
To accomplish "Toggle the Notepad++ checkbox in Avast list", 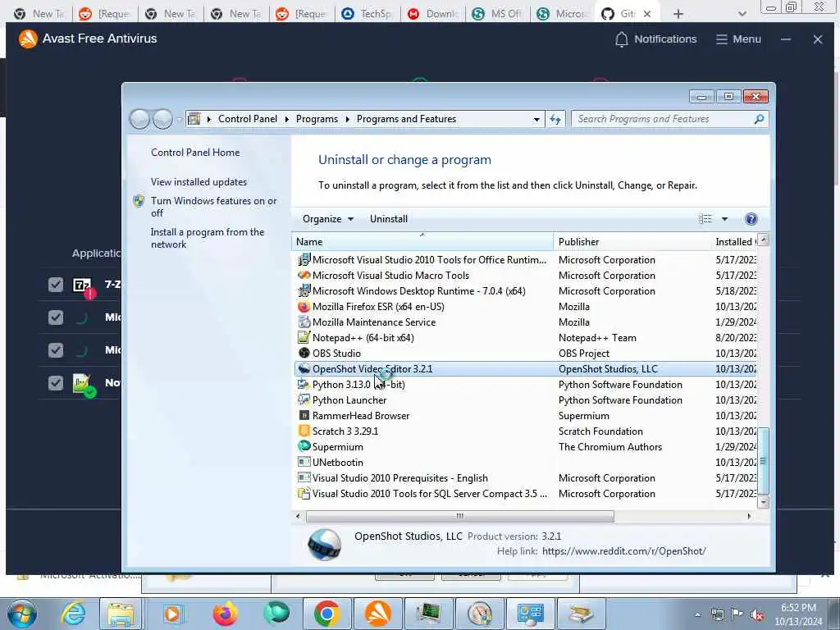I will (x=56, y=382).
